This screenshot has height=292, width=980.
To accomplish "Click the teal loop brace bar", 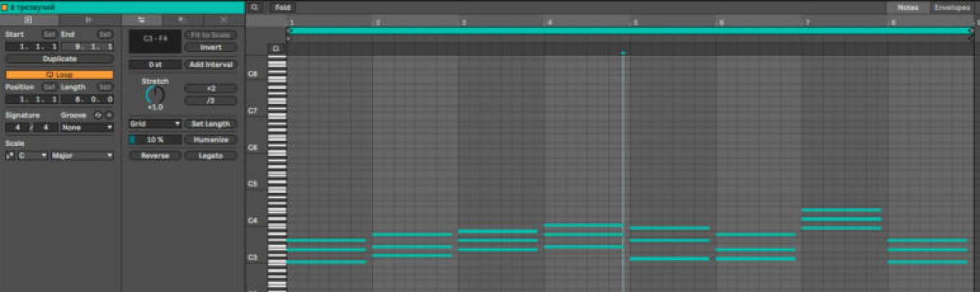I will (630, 30).
